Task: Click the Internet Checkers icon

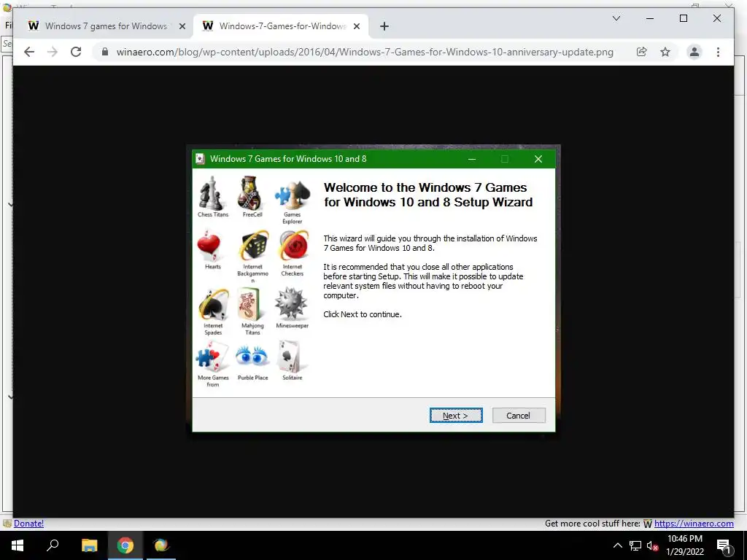Action: tap(293, 246)
